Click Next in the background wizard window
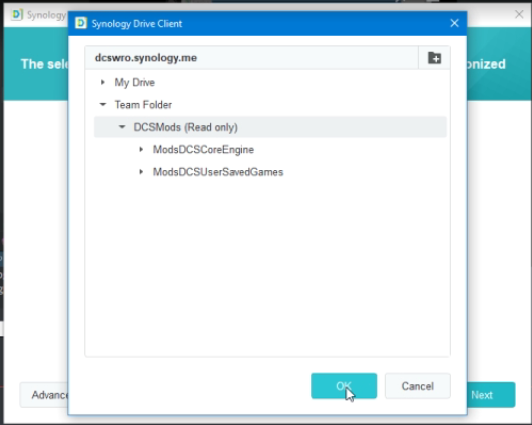Screen dimensions: 532x425 [x=491, y=395]
